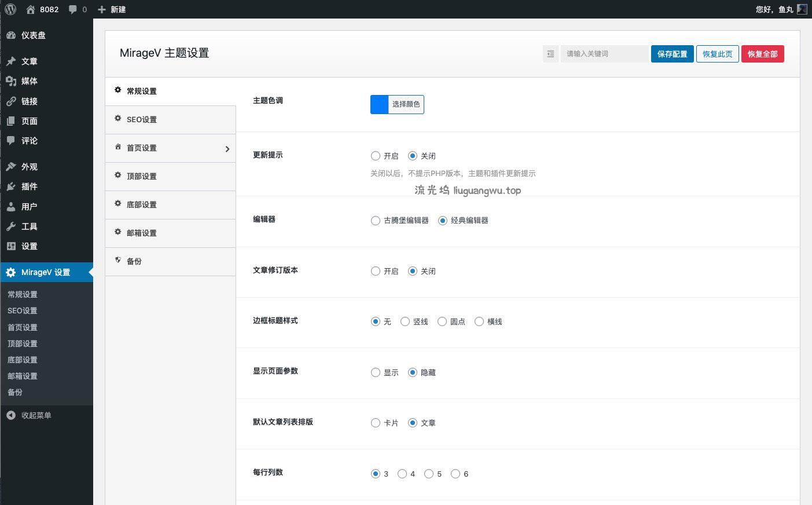
Task: Open the blue 主题色调 color swatch
Action: (x=380, y=104)
